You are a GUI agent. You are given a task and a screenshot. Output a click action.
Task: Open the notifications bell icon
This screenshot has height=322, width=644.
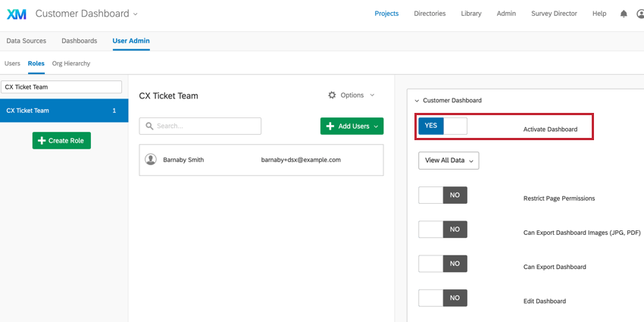tap(624, 14)
